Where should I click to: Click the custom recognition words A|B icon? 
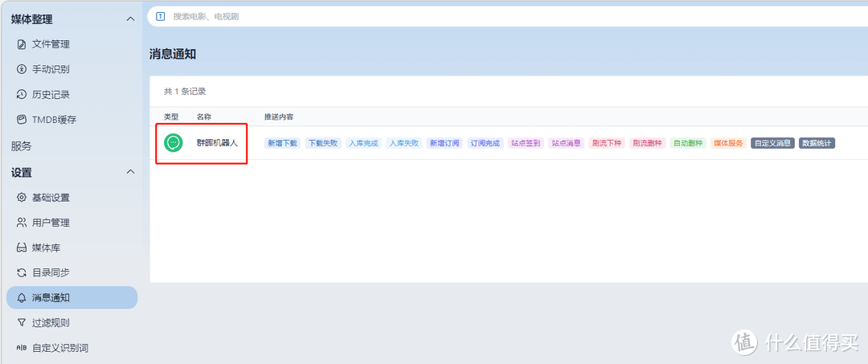pyautogui.click(x=22, y=348)
